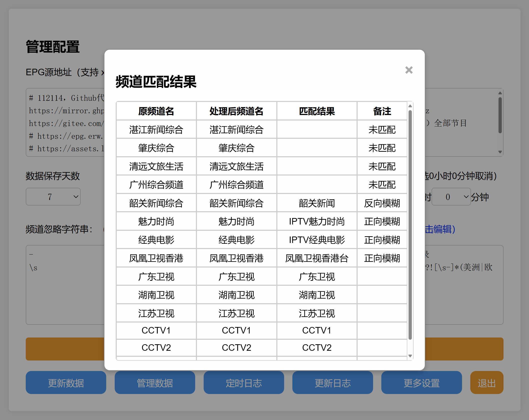Open 更多设置 button
Image resolution: width=529 pixels, height=420 pixels.
pos(422,382)
